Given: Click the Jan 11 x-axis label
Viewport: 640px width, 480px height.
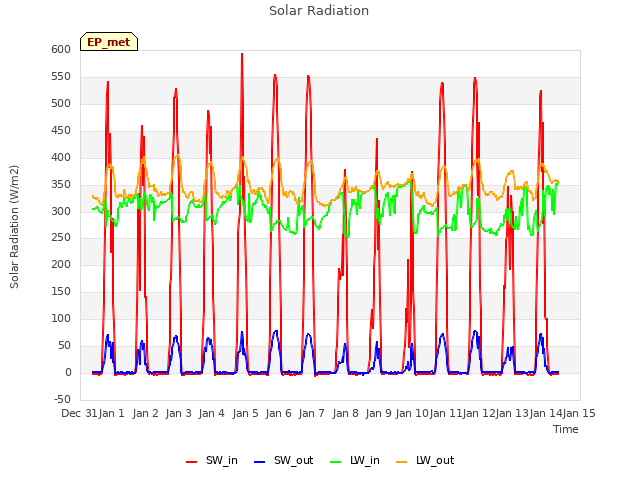Looking at the screenshot, I should pos(445,413).
